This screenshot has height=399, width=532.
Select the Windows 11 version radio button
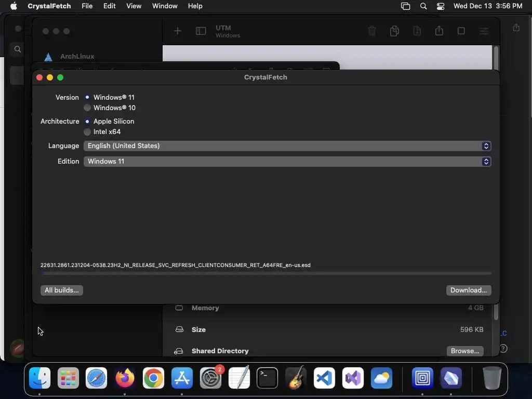[x=87, y=97]
